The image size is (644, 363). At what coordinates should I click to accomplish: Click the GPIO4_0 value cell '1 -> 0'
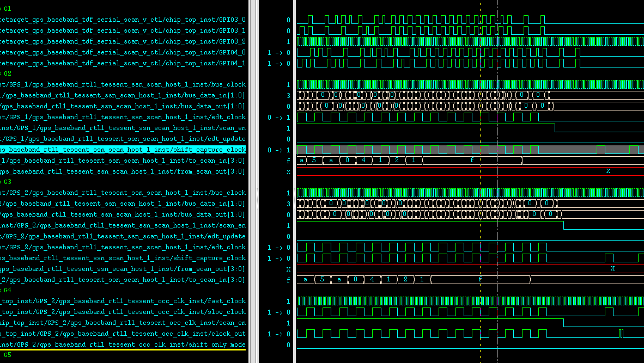coord(278,53)
